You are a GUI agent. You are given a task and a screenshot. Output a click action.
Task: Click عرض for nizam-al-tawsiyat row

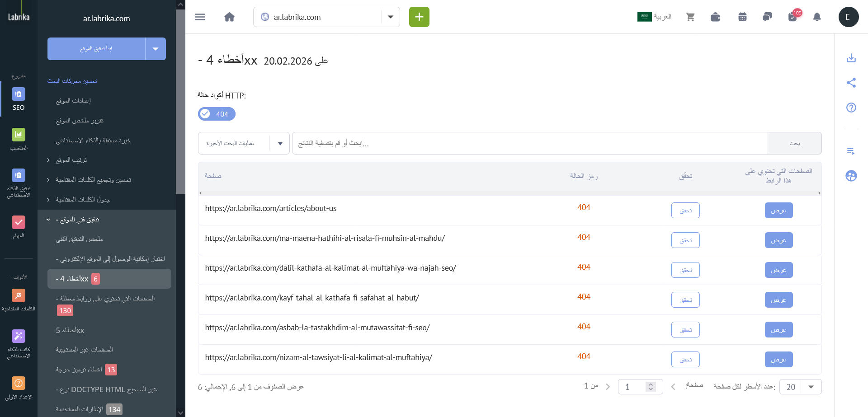click(x=778, y=360)
